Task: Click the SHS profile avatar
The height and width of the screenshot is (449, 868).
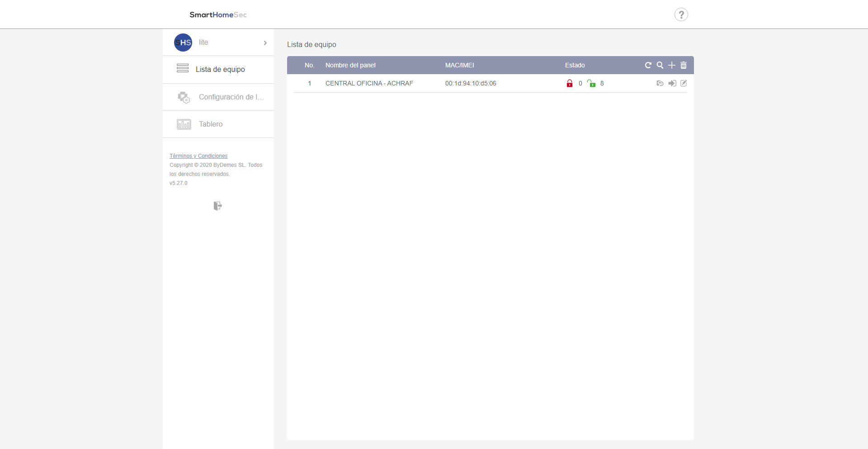Action: pos(183,43)
